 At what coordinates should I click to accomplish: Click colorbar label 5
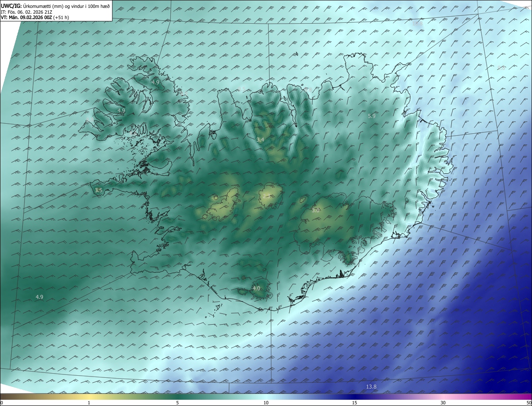tap(177, 403)
